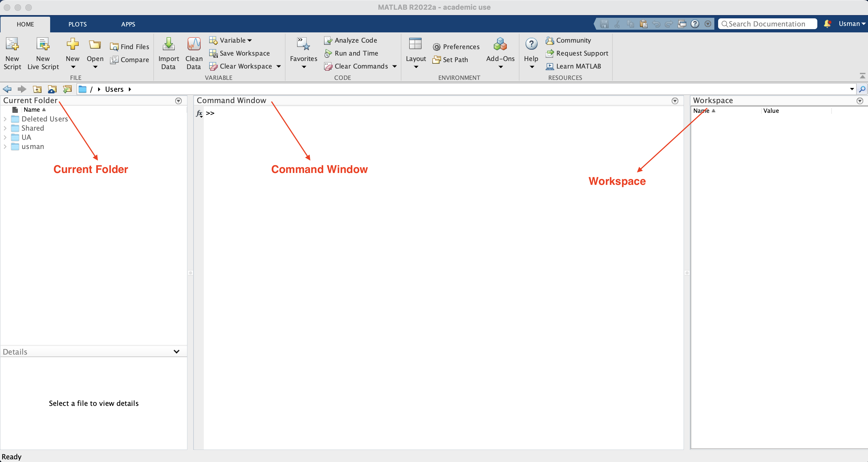Open the Variable dropdown menu
The width and height of the screenshot is (868, 462).
(x=249, y=40)
